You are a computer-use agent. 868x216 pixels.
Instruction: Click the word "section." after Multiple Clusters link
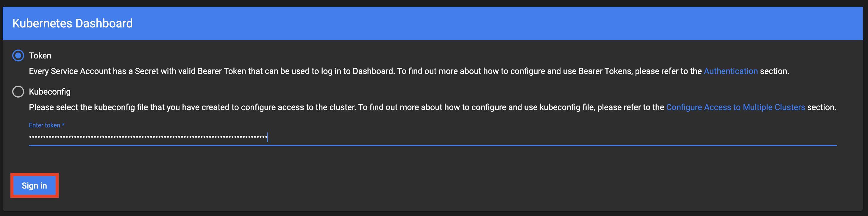[822, 107]
